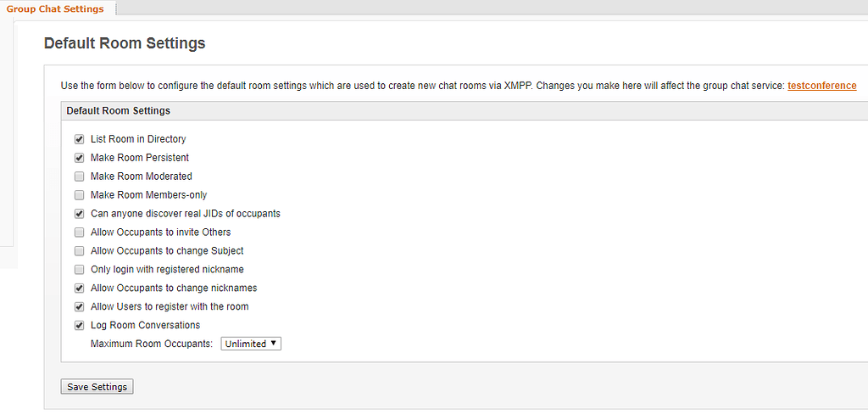Click the Make Room Moderated label

[x=141, y=176]
